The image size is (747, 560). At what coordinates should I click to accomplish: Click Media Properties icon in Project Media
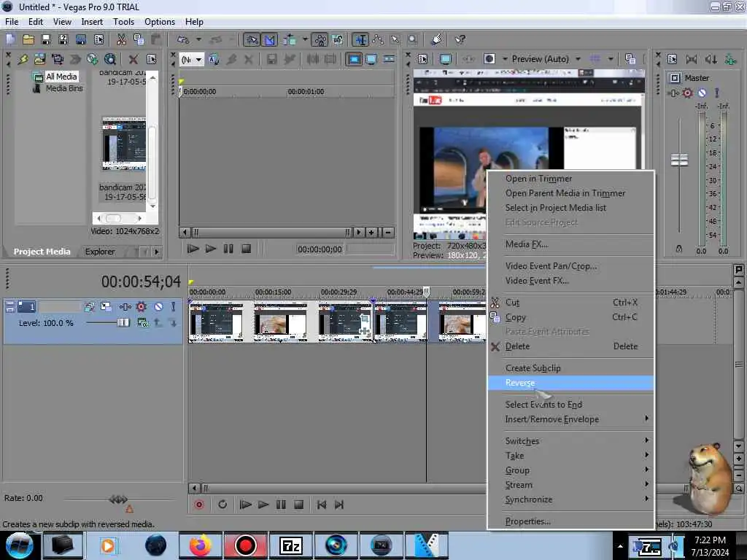151,59
